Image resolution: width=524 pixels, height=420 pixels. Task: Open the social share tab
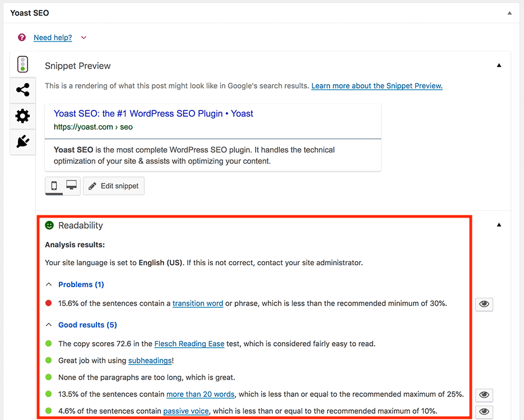tap(23, 90)
